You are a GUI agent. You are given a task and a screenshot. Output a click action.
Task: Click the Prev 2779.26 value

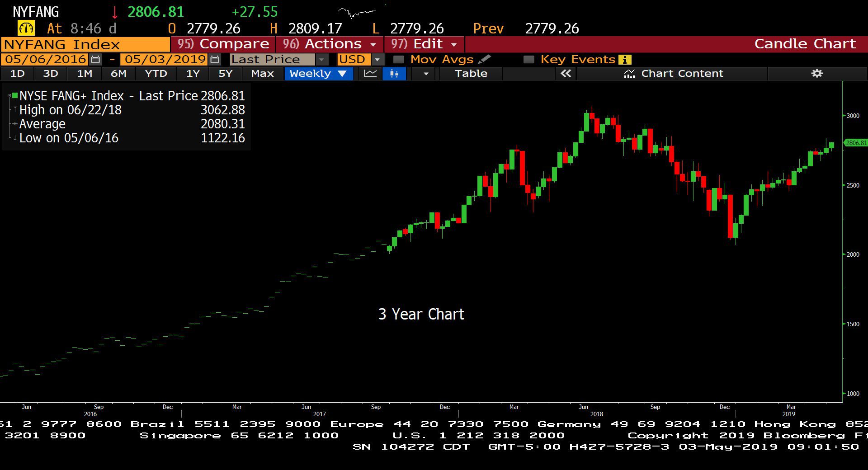552,28
